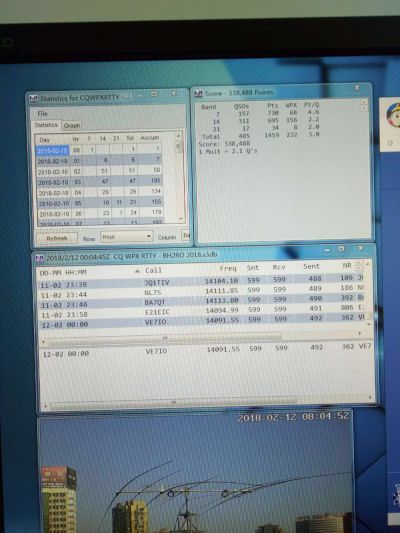The width and height of the screenshot is (400, 533).
Task: Select the 2018-02-10 hour 05 row
Action: (x=101, y=203)
